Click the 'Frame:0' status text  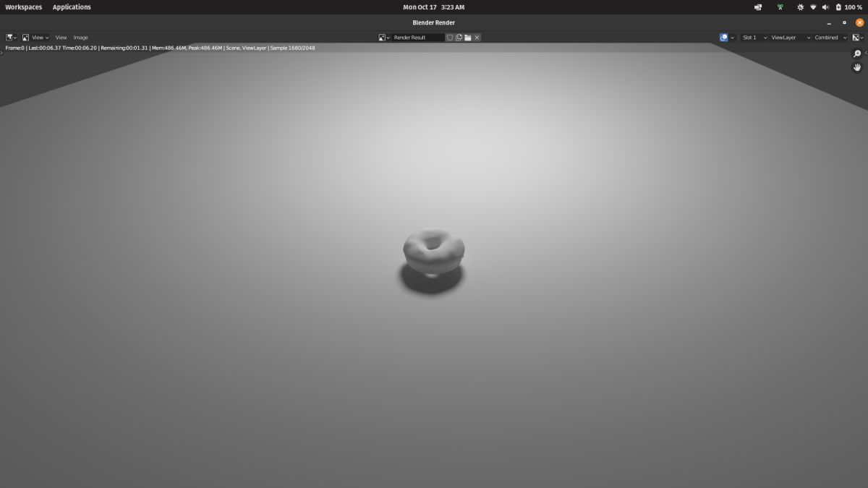tap(14, 48)
